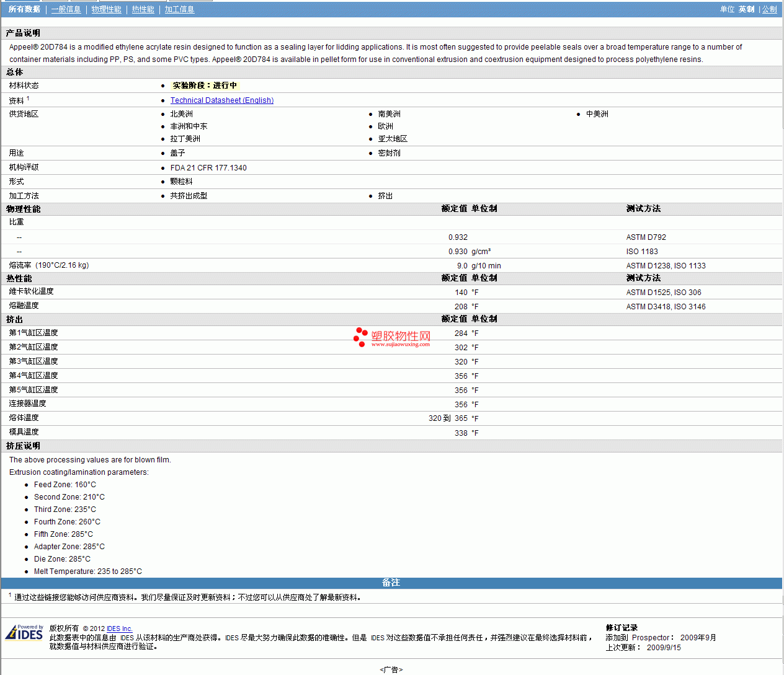This screenshot has height=675, width=784.
Task: Click the FDA 21 CFR 177.1340 rating
Action: [x=208, y=168]
